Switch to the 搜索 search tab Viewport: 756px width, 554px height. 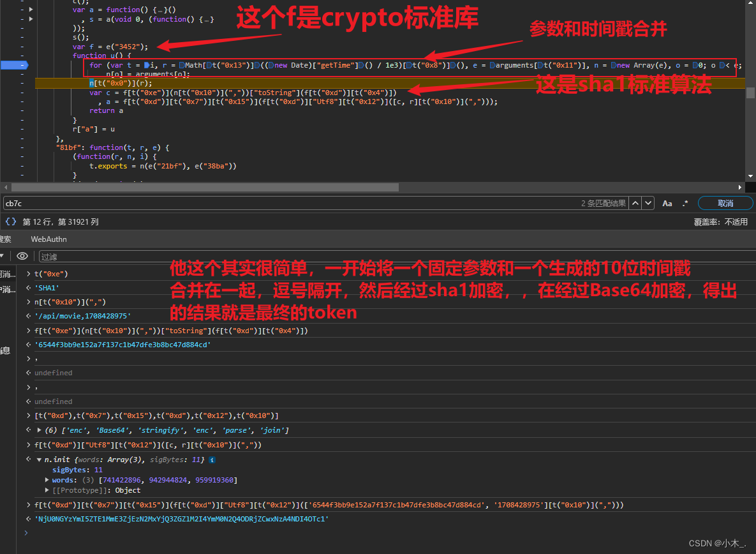(x=6, y=239)
